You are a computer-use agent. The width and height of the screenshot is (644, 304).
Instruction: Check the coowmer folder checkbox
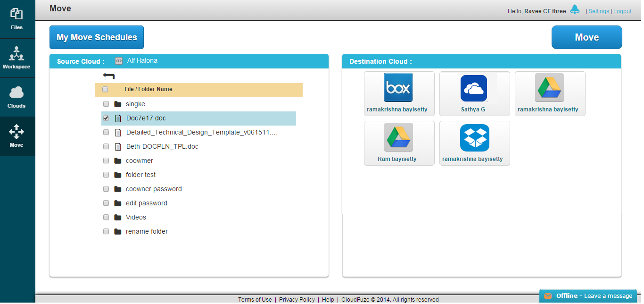(x=106, y=160)
